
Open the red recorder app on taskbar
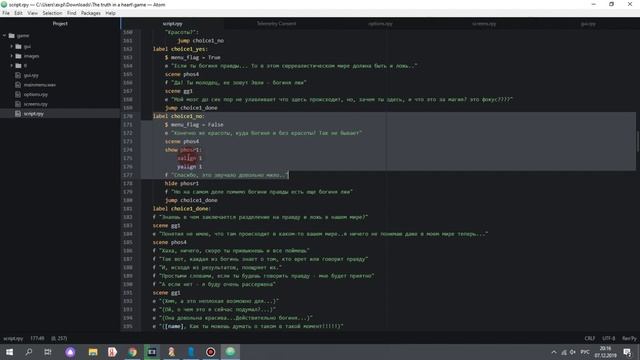[211, 352]
